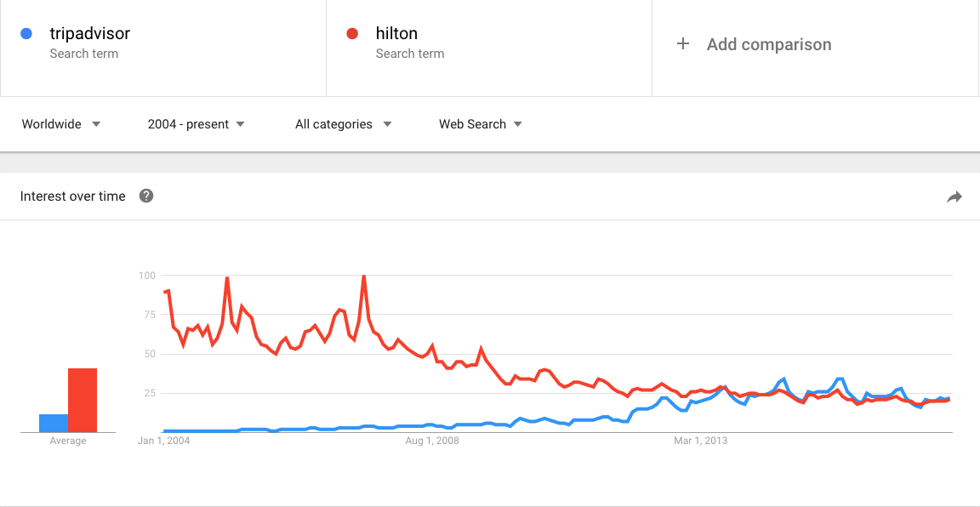Click the share icon for Interest over time
Viewport: 980px width, 507px height.
click(x=954, y=196)
